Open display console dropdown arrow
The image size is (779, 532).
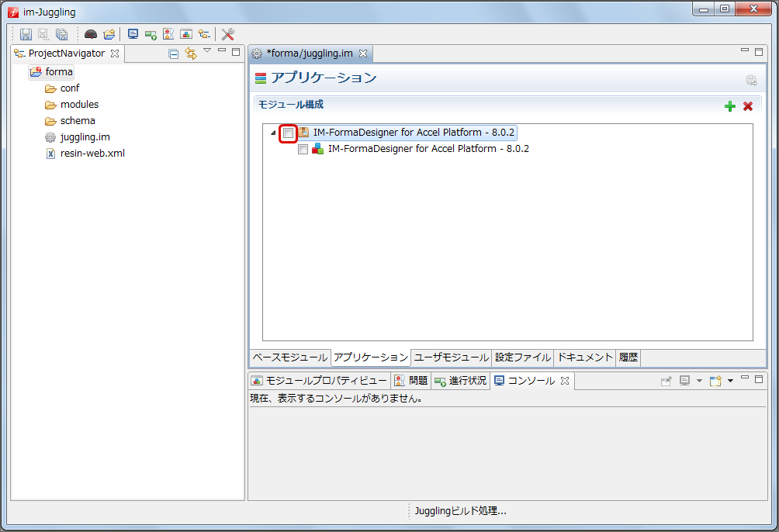[x=699, y=381]
